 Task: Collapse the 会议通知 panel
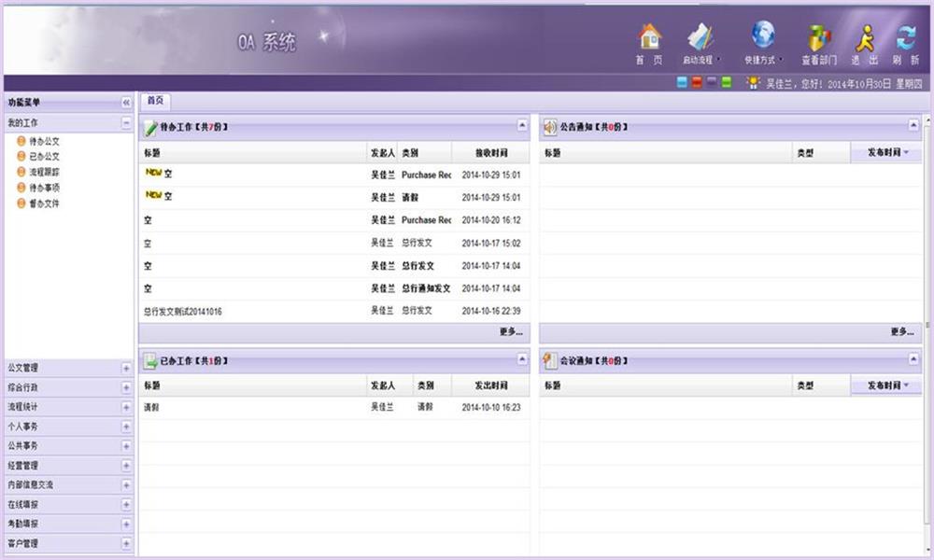coord(913,358)
